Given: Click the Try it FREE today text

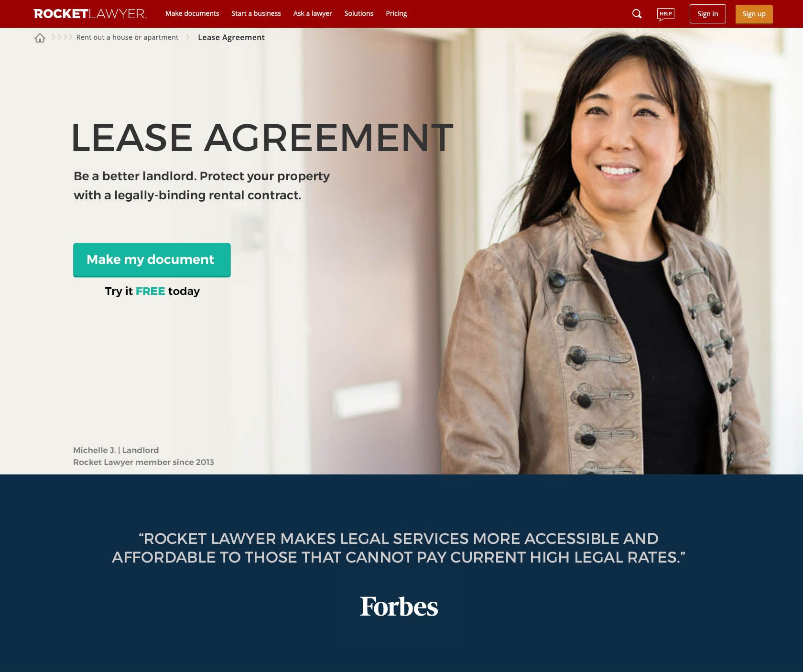Looking at the screenshot, I should pyautogui.click(x=152, y=291).
